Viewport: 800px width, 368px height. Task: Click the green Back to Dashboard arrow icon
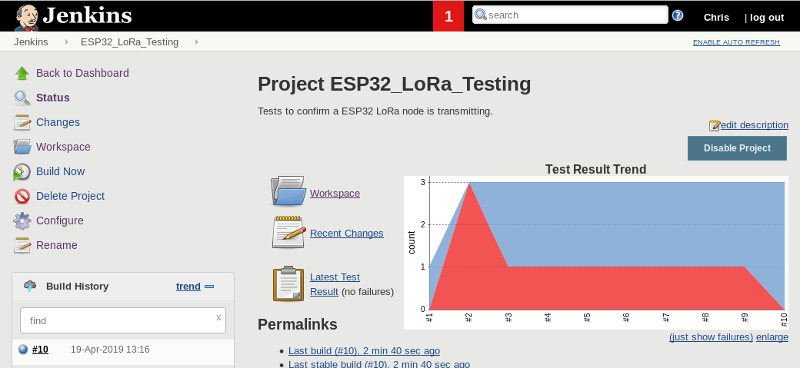22,73
